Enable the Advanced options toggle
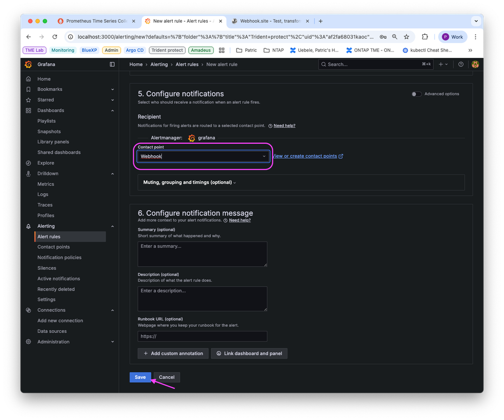504x420 pixels. [416, 94]
